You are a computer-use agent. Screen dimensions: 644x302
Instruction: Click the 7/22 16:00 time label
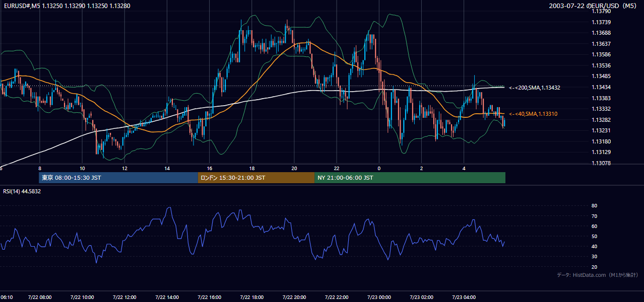click(x=209, y=297)
